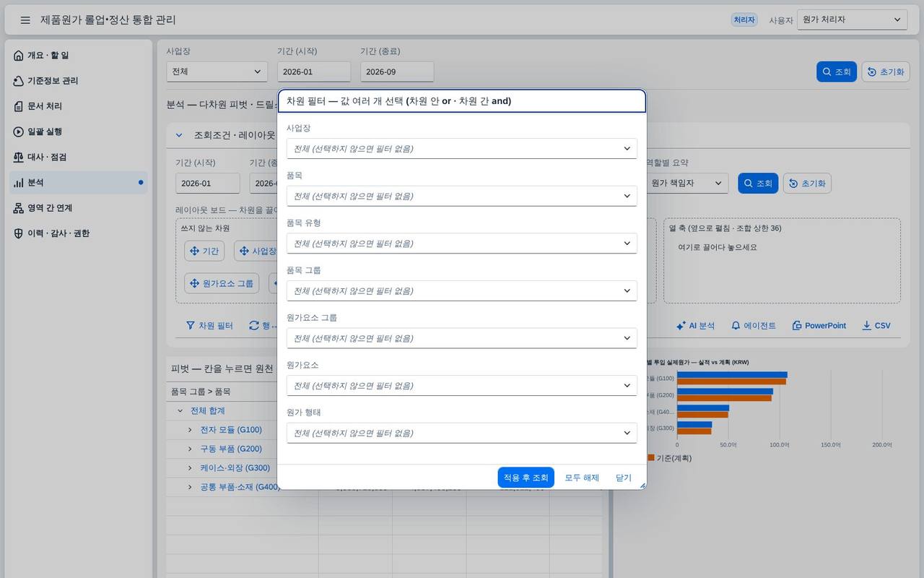The height and width of the screenshot is (578, 924).
Task: Expand 전자 모듈 (G100) row
Action: point(190,430)
